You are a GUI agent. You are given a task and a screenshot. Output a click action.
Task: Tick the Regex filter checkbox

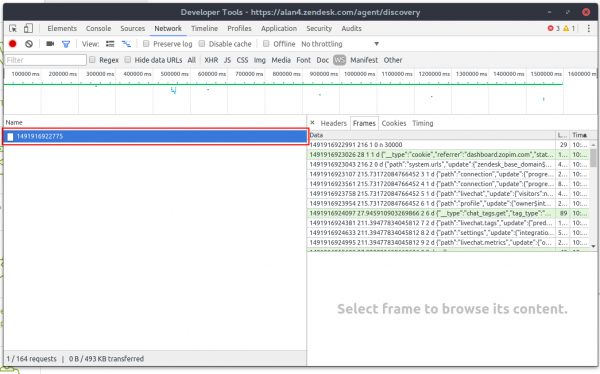[92, 60]
